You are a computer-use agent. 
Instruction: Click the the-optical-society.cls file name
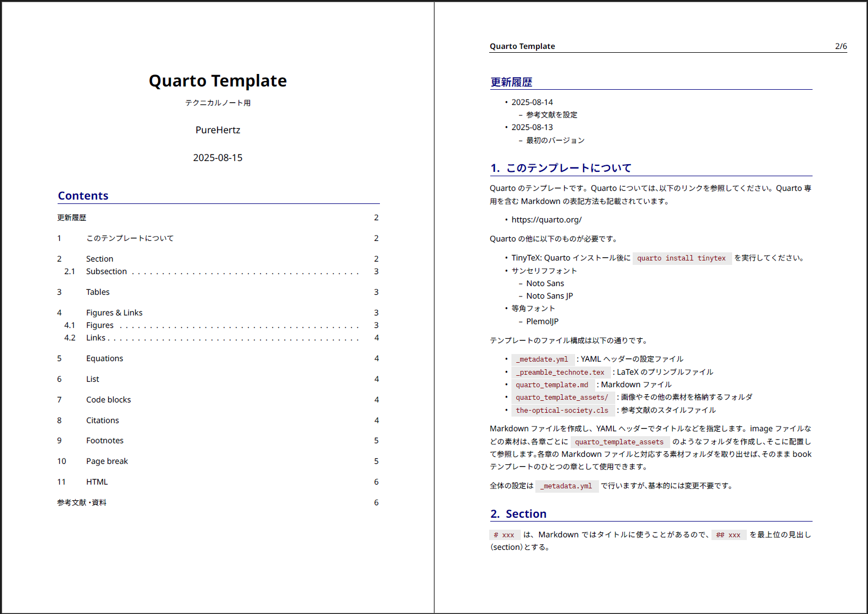tap(562, 411)
